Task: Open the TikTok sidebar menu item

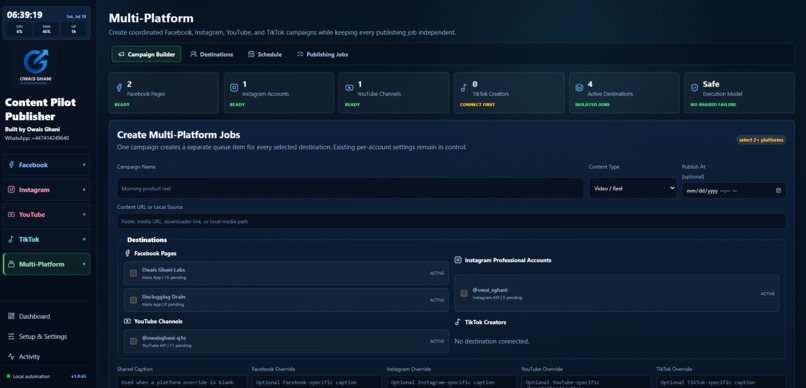Action: pyautogui.click(x=46, y=239)
